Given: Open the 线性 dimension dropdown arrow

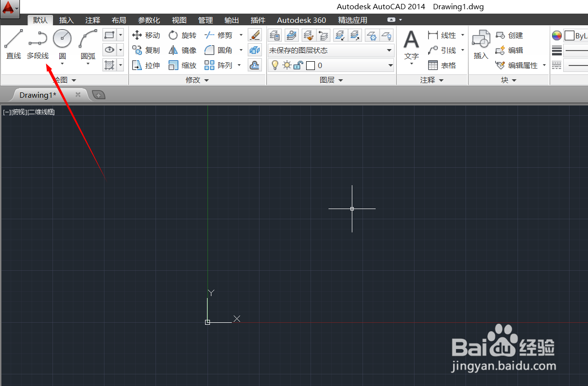Looking at the screenshot, I should [462, 35].
